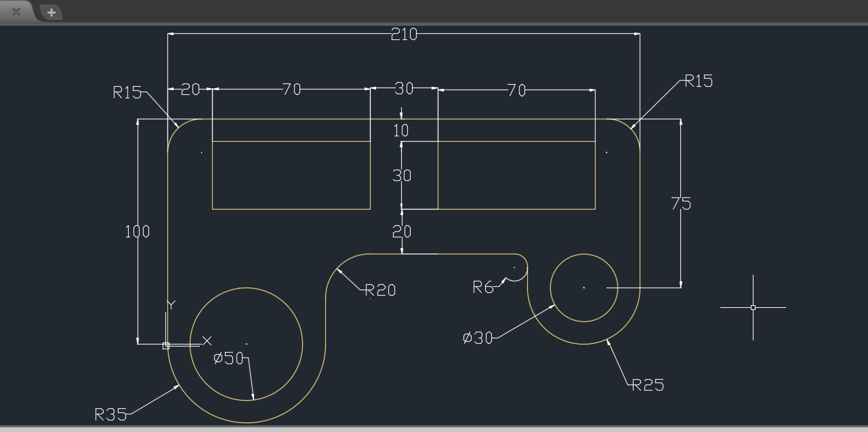Click the center point of the ø30 circle
The image size is (868, 432).
[584, 288]
